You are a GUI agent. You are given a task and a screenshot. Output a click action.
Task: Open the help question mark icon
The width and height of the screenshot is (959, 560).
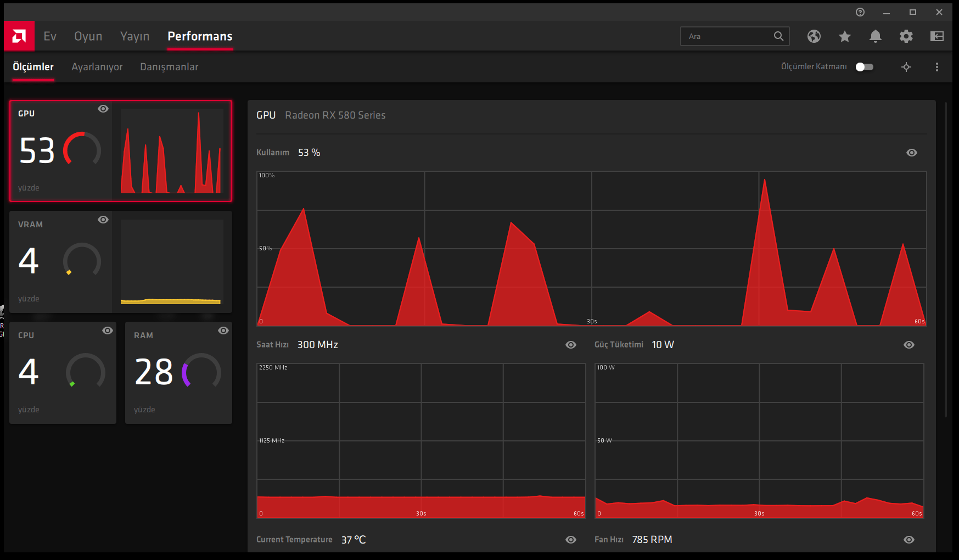[x=860, y=12]
